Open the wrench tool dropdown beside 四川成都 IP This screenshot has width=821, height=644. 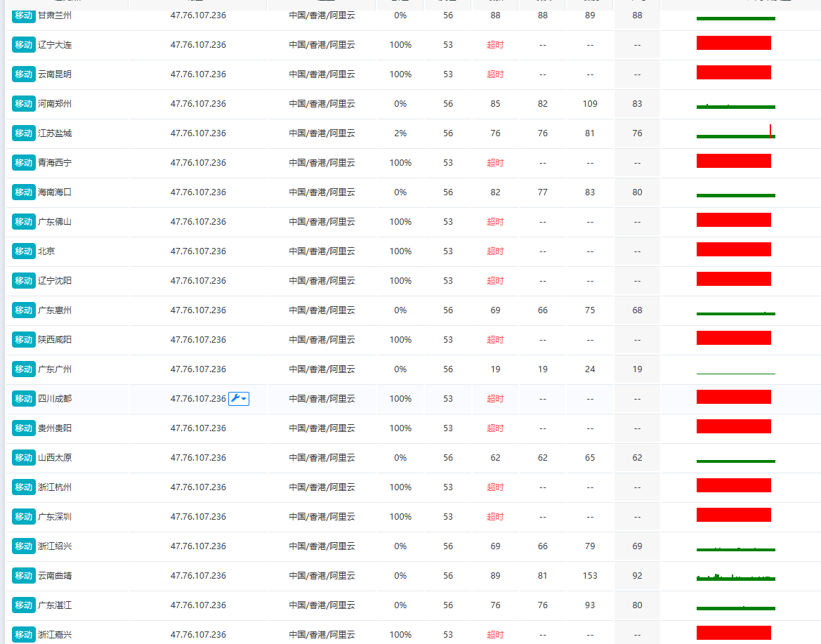click(x=238, y=399)
